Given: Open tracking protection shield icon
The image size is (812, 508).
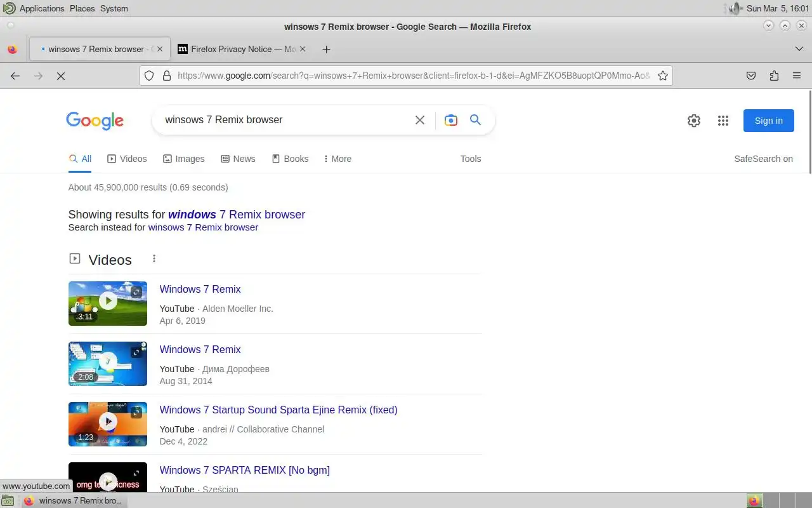Looking at the screenshot, I should click(149, 76).
